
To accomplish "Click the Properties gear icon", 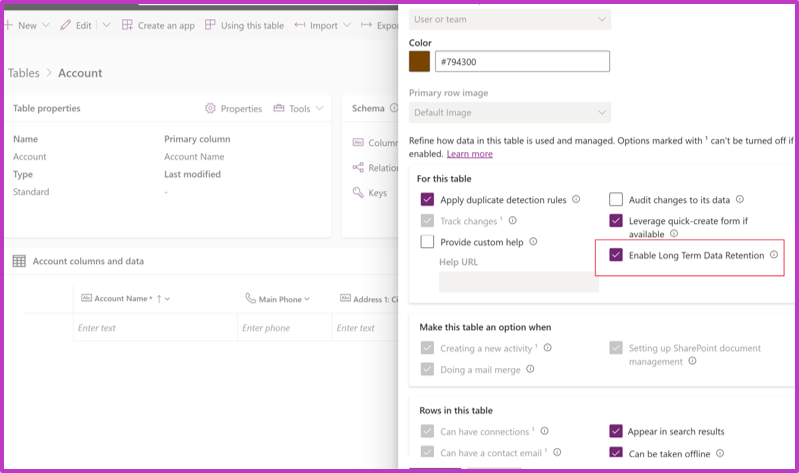I will click(x=210, y=108).
